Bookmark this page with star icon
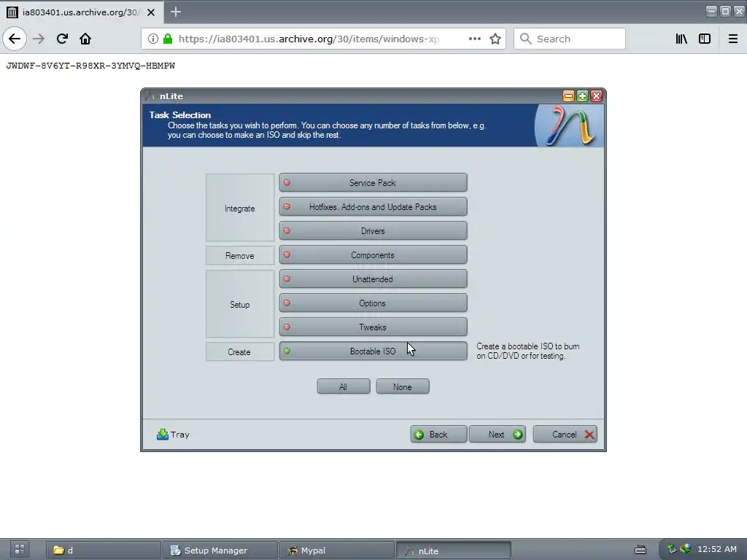 495,39
